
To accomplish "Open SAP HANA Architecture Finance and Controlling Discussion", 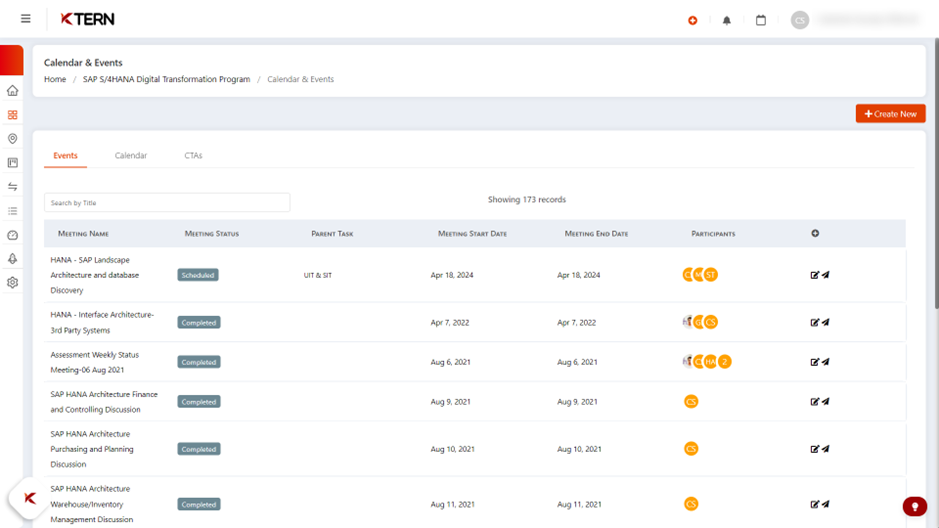I will pyautogui.click(x=104, y=402).
